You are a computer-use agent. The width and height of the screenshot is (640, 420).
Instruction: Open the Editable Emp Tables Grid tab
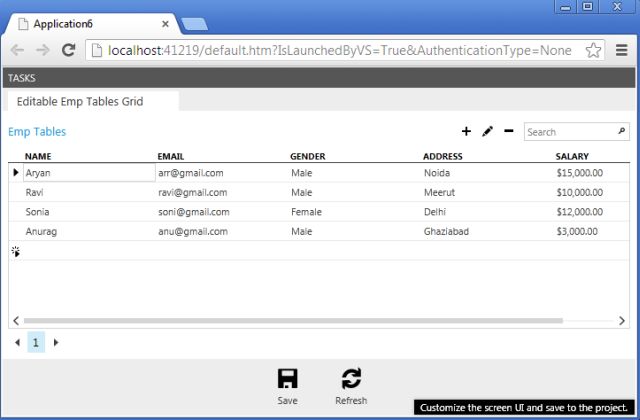click(93, 101)
